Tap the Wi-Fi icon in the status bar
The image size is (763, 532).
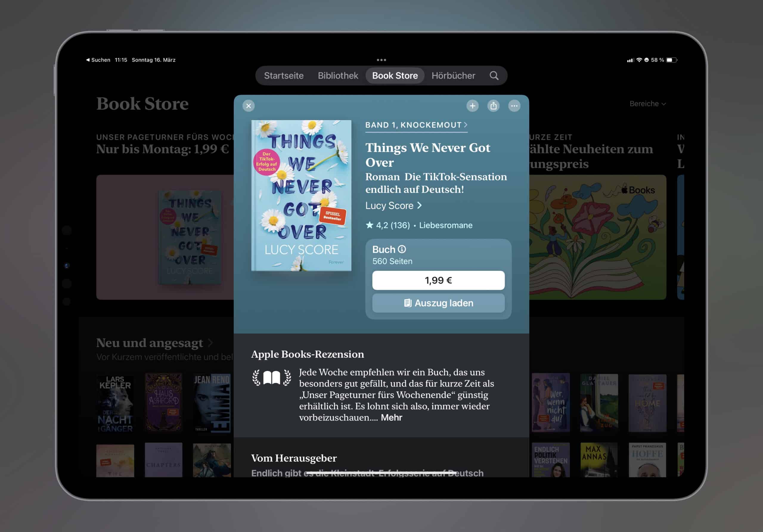(639, 60)
